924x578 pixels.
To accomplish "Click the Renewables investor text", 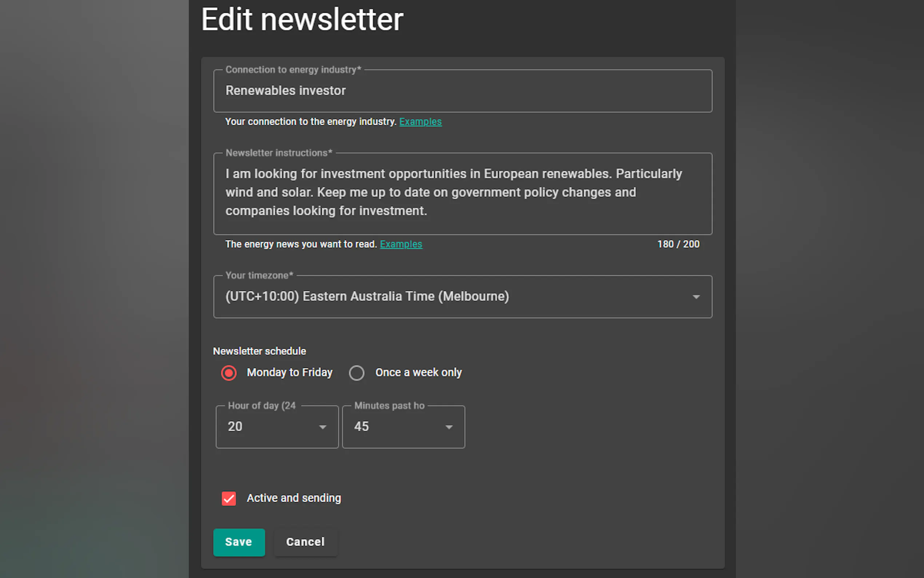I will [x=285, y=91].
